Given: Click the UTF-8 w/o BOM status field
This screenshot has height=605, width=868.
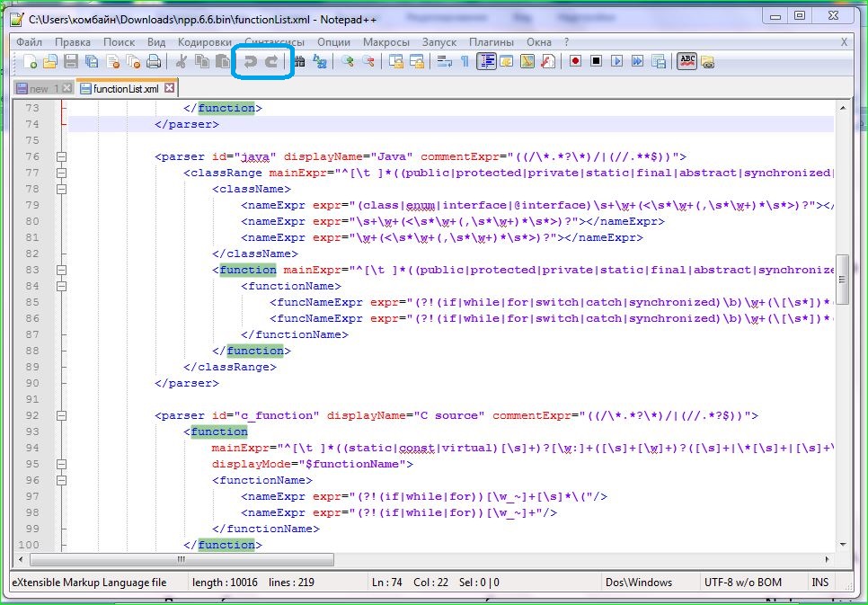Looking at the screenshot, I should pyautogui.click(x=743, y=583).
